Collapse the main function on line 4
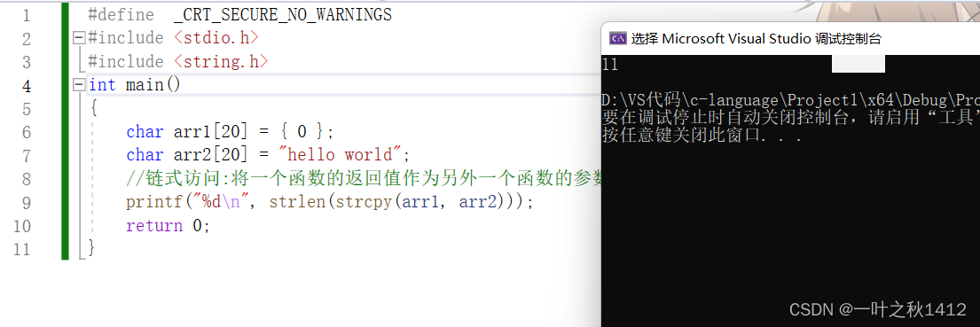The height and width of the screenshot is (327, 980). coord(79,84)
